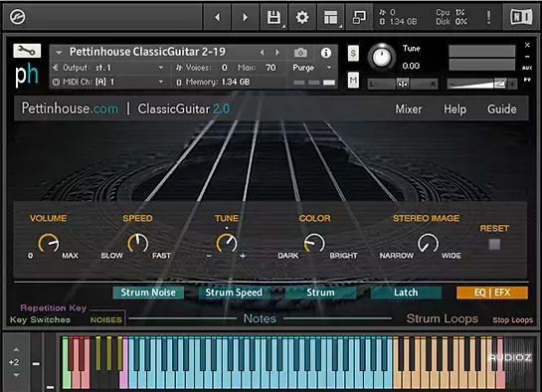Click the exclamation panic button
The height and width of the screenshot is (392, 542).
[x=488, y=17]
